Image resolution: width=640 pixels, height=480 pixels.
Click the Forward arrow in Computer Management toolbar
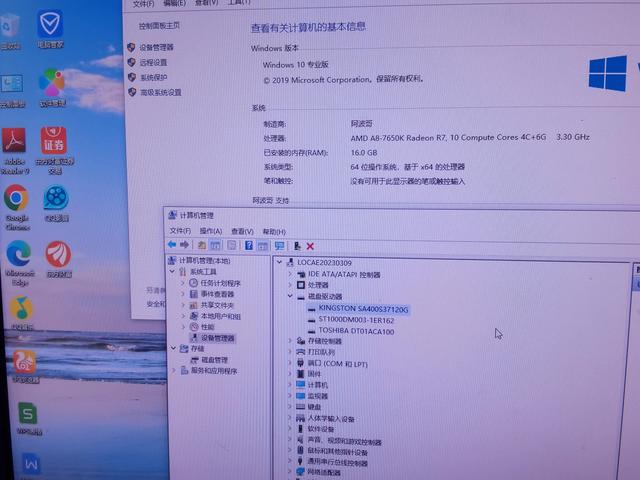click(184, 244)
